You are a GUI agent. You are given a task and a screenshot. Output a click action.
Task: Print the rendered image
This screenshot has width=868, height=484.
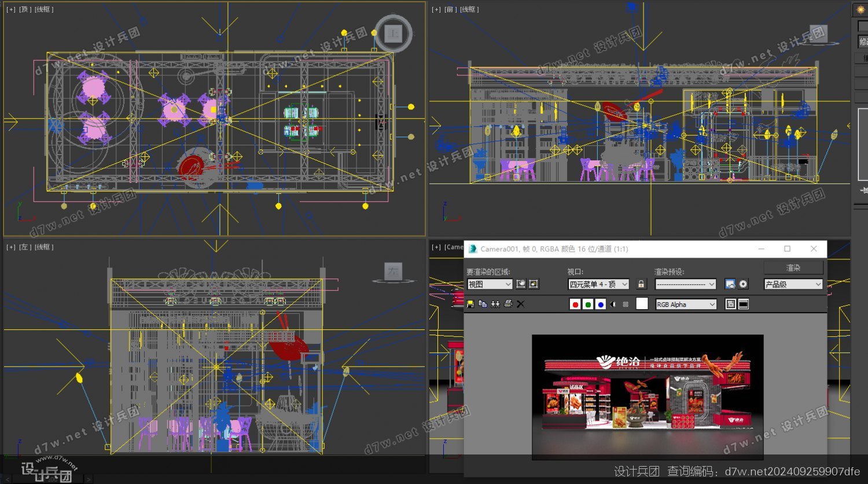pyautogui.click(x=508, y=304)
